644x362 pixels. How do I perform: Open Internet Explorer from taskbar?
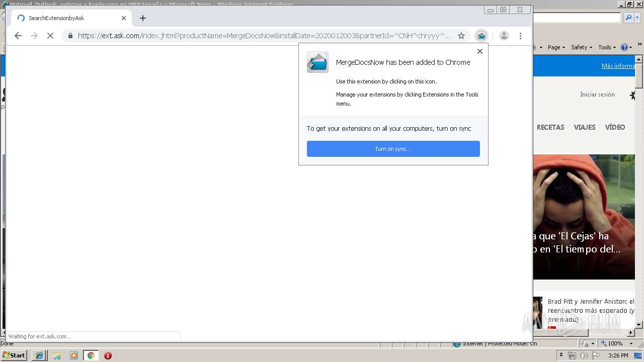(39, 355)
